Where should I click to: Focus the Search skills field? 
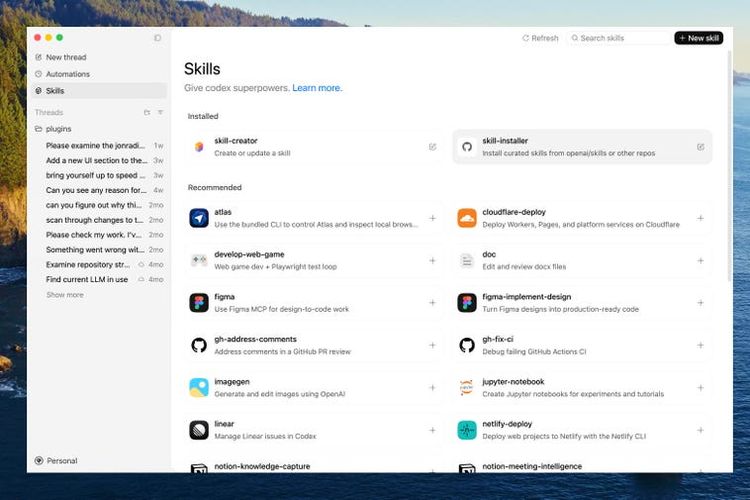coord(620,38)
